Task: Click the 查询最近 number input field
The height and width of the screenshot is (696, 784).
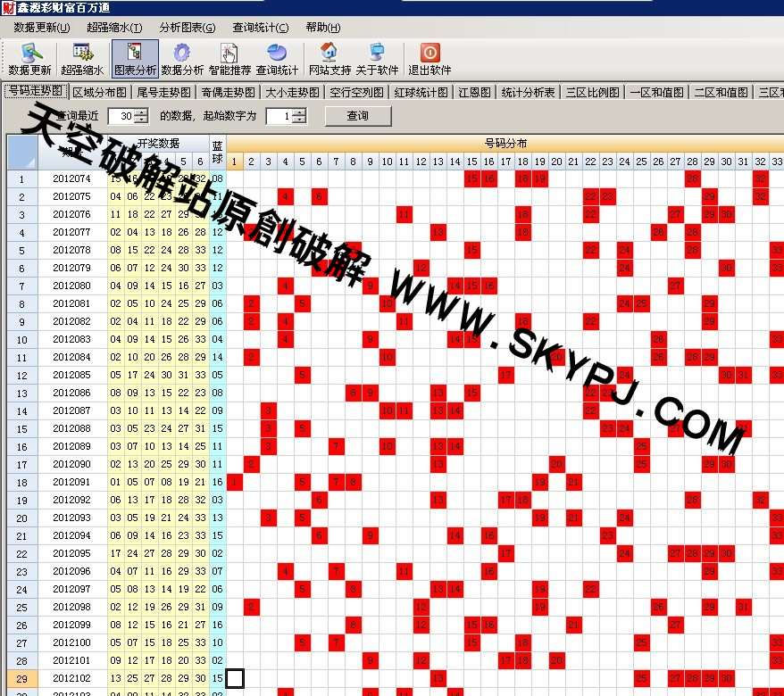Action: pos(121,116)
